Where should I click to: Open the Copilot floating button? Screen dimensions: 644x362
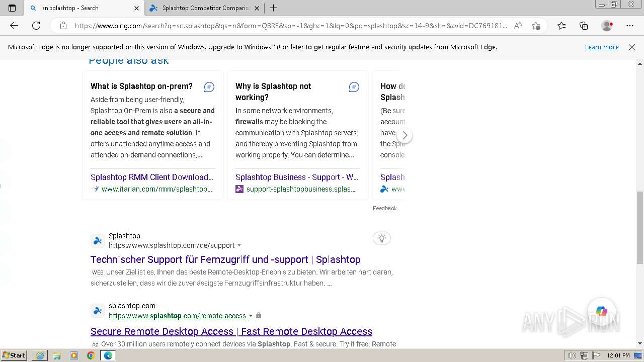click(x=601, y=311)
